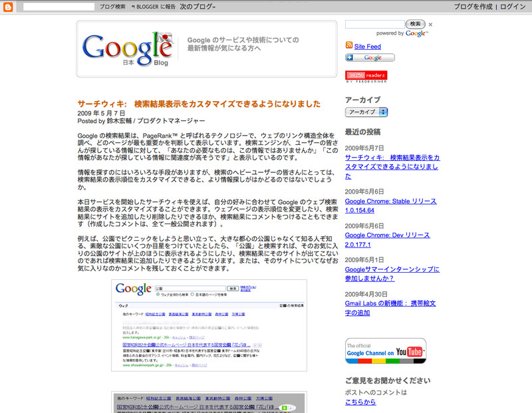Focus the Blogger navbar search field
Image resolution: width=532 pixels, height=413 pixels.
(x=59, y=7)
